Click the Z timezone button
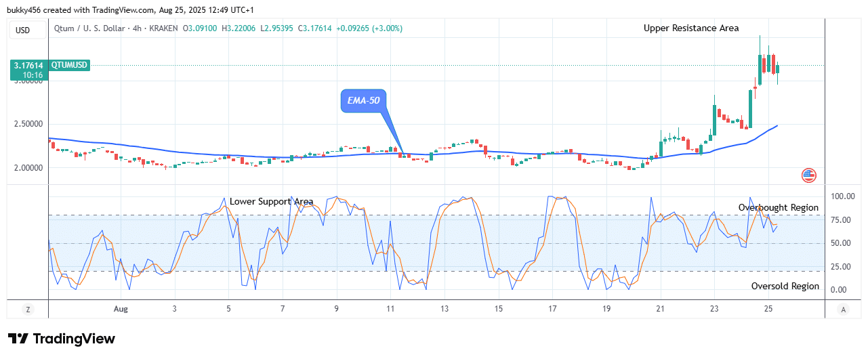Image resolution: width=868 pixels, height=359 pixels. pyautogui.click(x=28, y=310)
